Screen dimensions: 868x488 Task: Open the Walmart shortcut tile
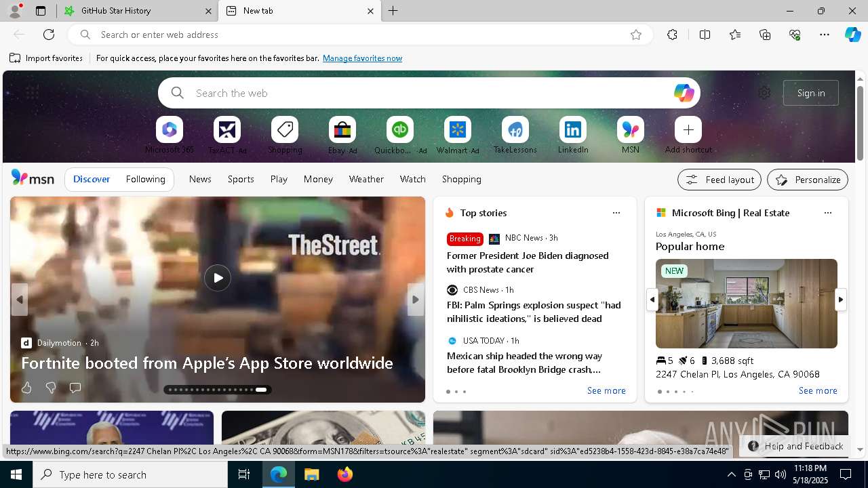coord(458,129)
